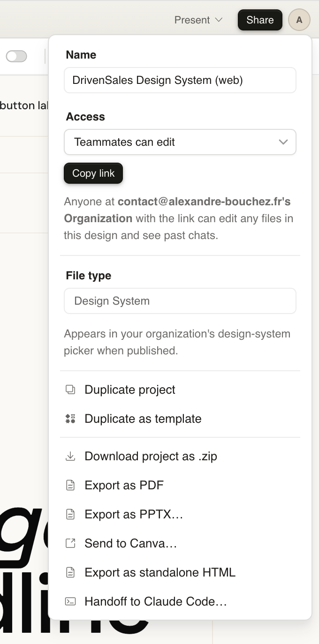The image size is (319, 644).
Task: Click the standalone HTML file icon
Action: pos(70,572)
